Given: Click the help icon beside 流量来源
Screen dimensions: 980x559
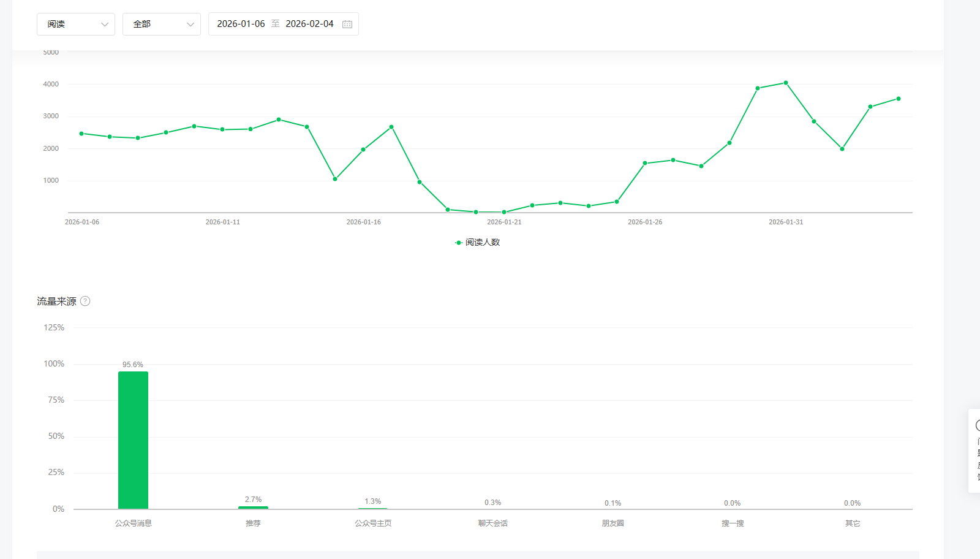Looking at the screenshot, I should click(85, 301).
